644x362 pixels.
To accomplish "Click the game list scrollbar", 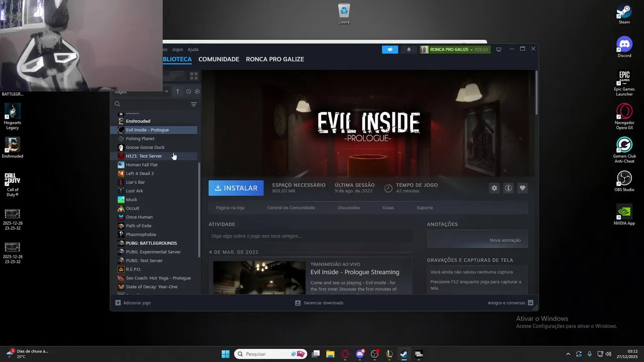I will click(x=200, y=210).
